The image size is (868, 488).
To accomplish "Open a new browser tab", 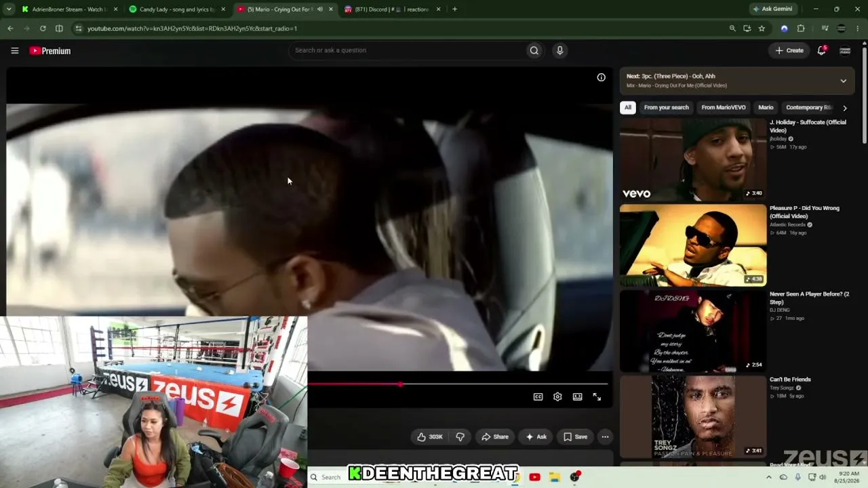I will (x=454, y=9).
